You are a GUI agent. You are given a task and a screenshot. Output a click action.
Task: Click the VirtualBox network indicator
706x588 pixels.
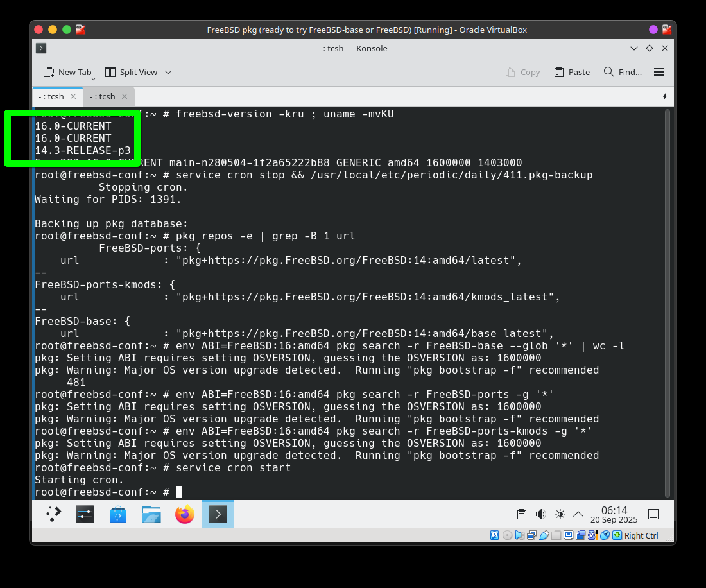532,535
